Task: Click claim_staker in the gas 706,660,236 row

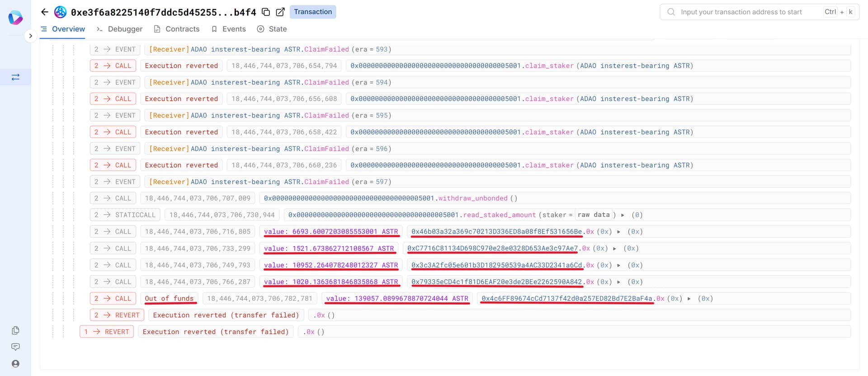Action: (549, 165)
